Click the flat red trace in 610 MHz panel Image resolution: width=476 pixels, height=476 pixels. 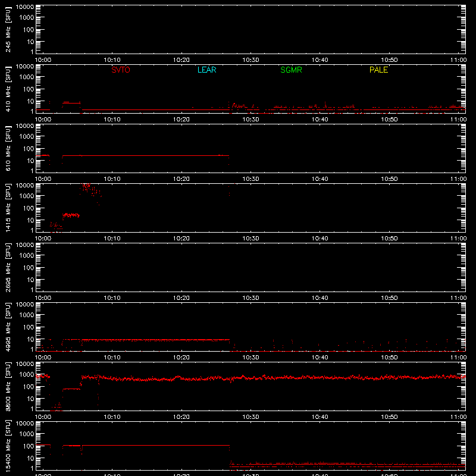pos(146,155)
